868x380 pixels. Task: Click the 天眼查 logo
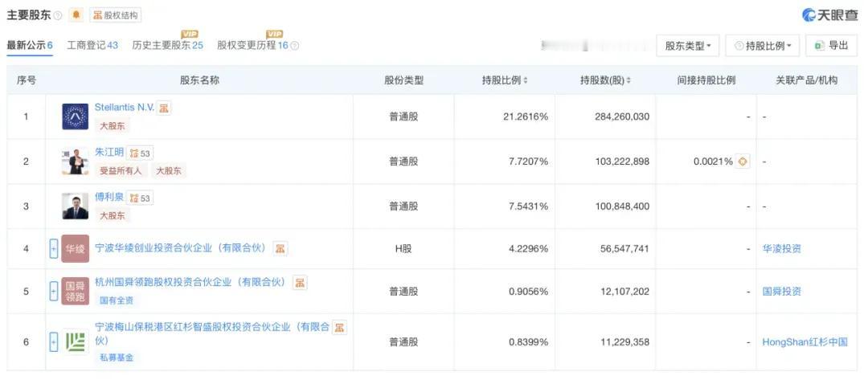pyautogui.click(x=829, y=15)
